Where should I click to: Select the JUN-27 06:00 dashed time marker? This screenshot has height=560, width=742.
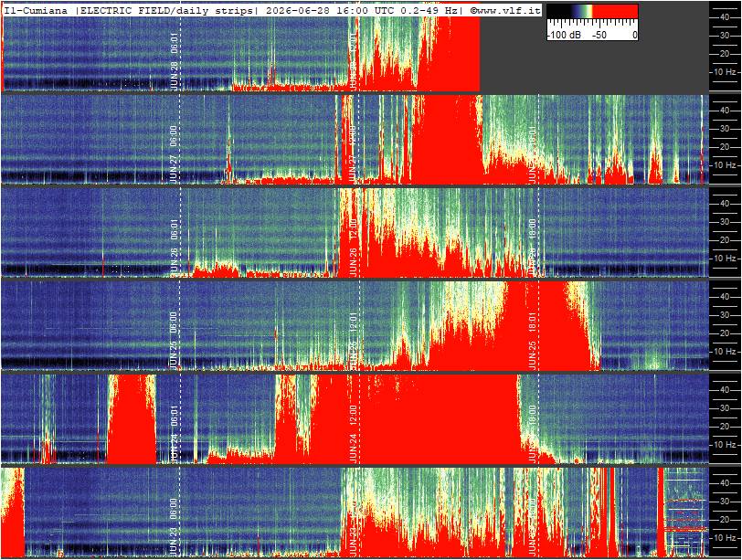[174, 154]
